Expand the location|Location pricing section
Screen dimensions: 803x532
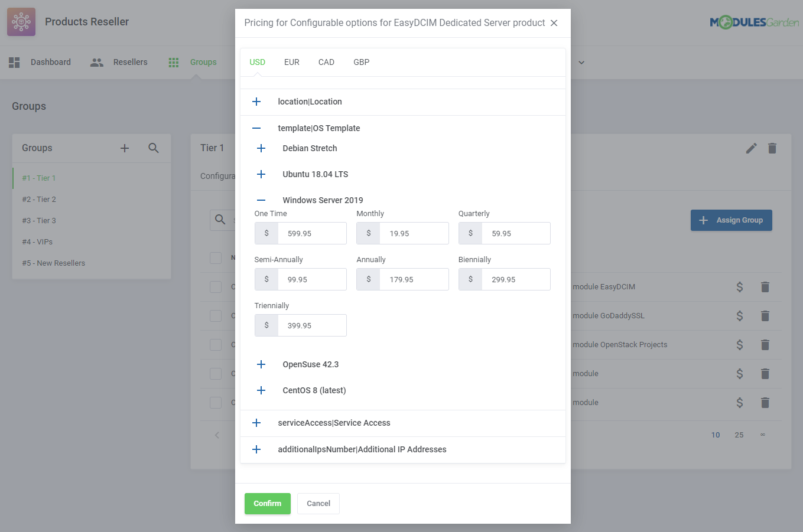[257, 101]
